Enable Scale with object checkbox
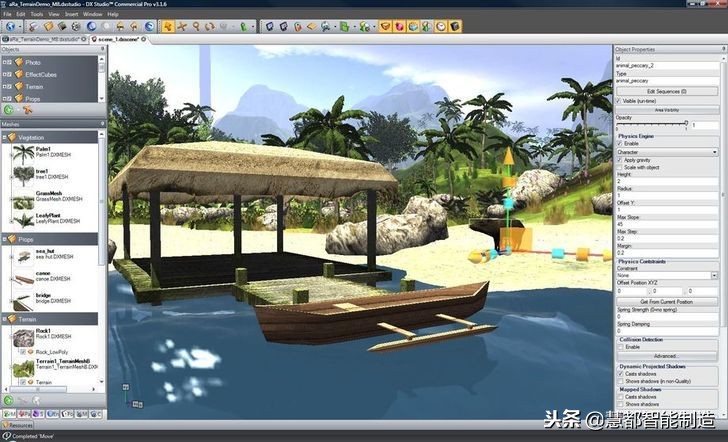728x442 pixels. click(619, 168)
